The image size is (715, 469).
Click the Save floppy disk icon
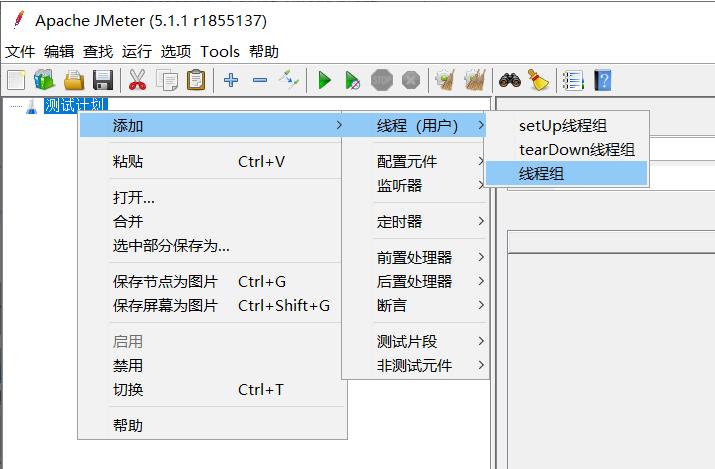click(x=103, y=81)
